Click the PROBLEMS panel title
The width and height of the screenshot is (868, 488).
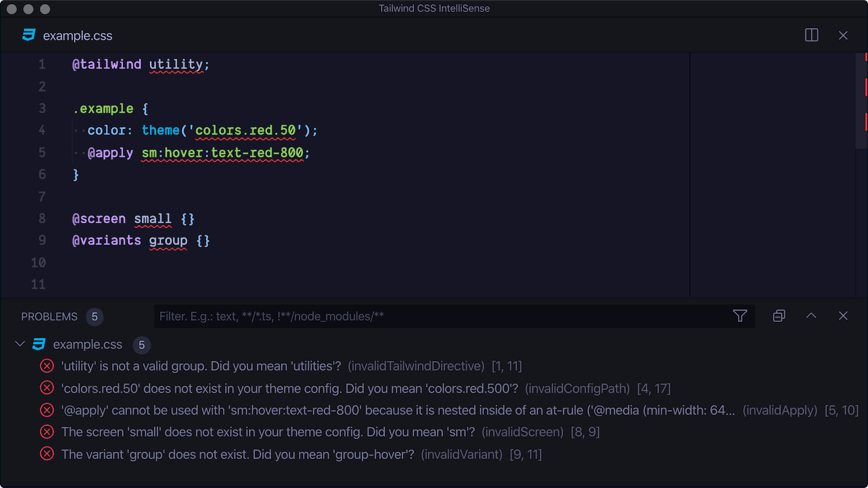(x=50, y=317)
